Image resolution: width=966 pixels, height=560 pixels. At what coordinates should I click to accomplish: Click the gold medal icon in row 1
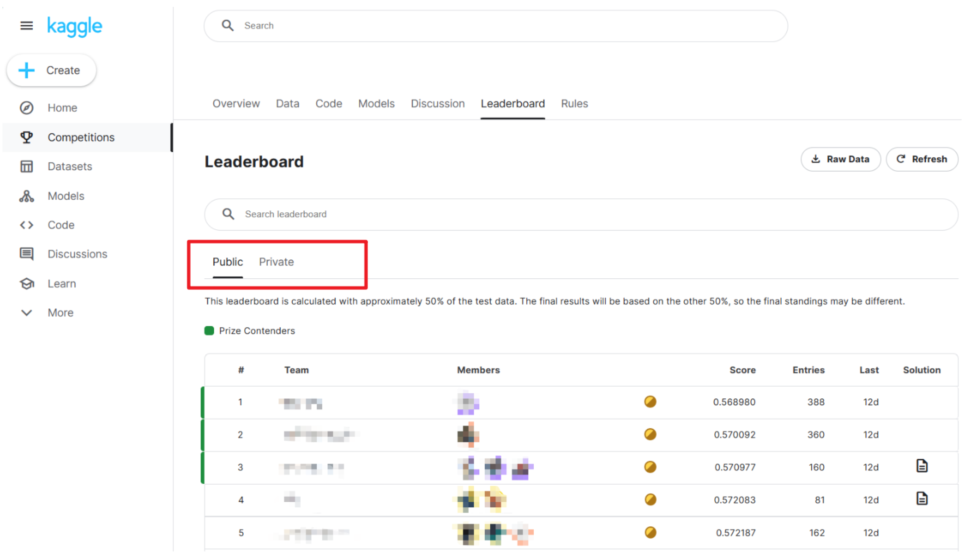(x=650, y=402)
